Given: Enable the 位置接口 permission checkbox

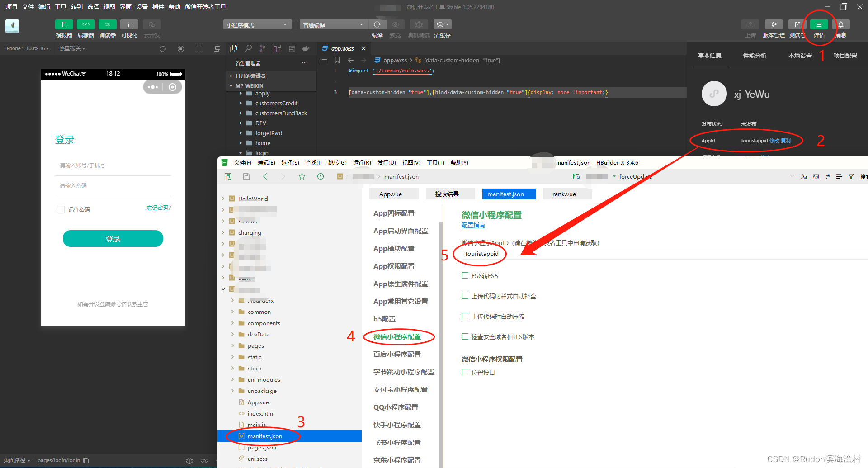Looking at the screenshot, I should [x=465, y=372].
